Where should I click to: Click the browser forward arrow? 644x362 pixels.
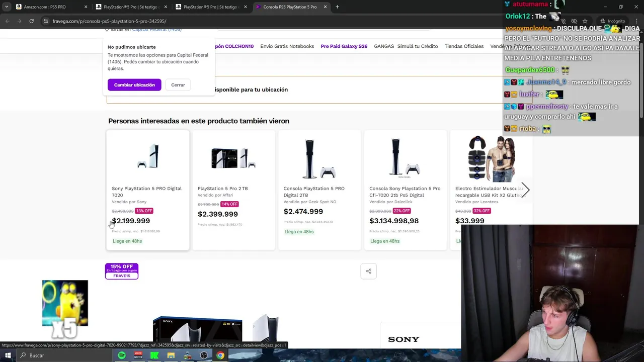coord(19,21)
